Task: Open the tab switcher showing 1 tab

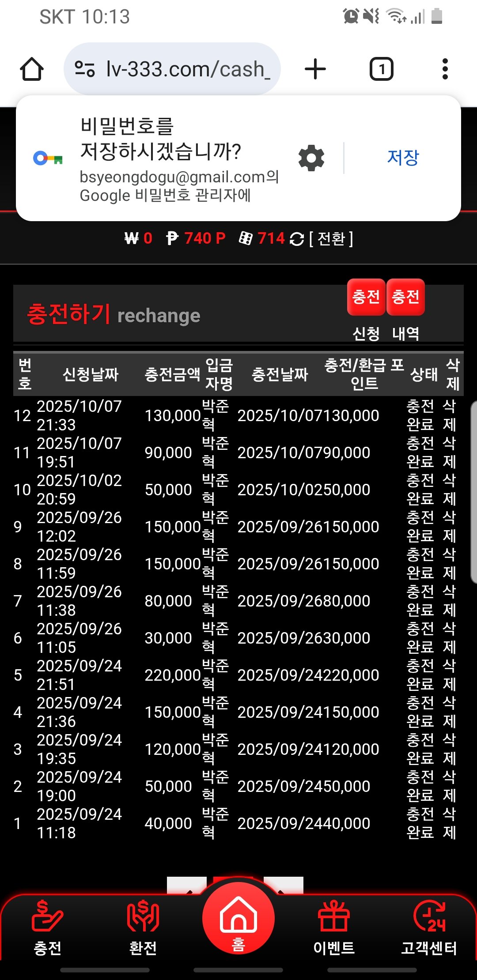Action: coord(381,69)
